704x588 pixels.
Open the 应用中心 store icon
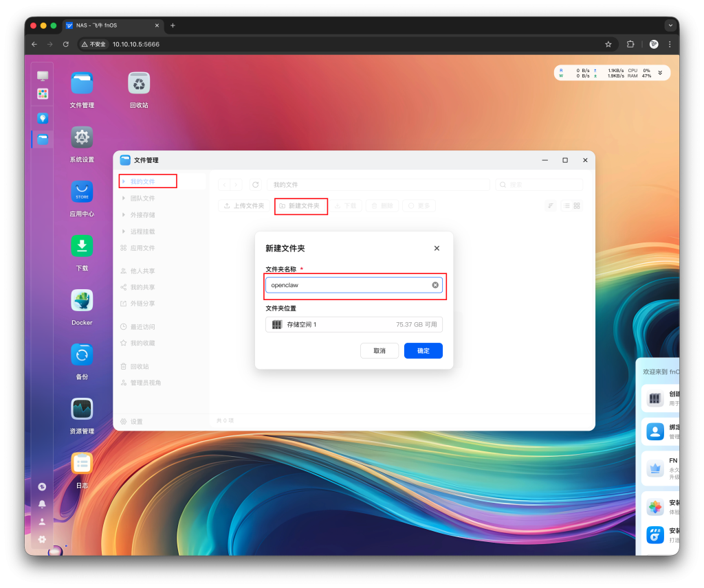pos(82,192)
